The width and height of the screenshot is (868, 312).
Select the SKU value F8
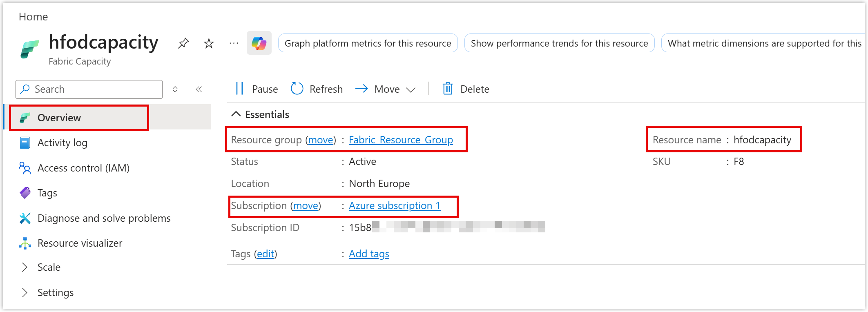(739, 161)
